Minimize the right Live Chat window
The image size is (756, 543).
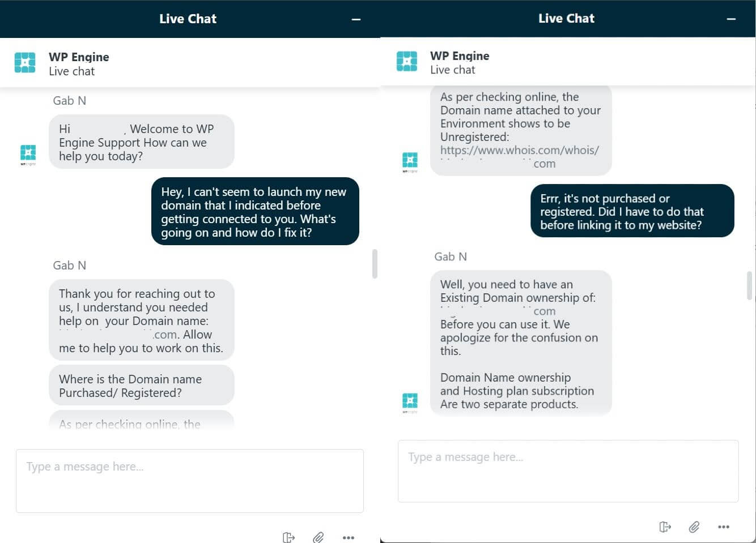coord(731,19)
